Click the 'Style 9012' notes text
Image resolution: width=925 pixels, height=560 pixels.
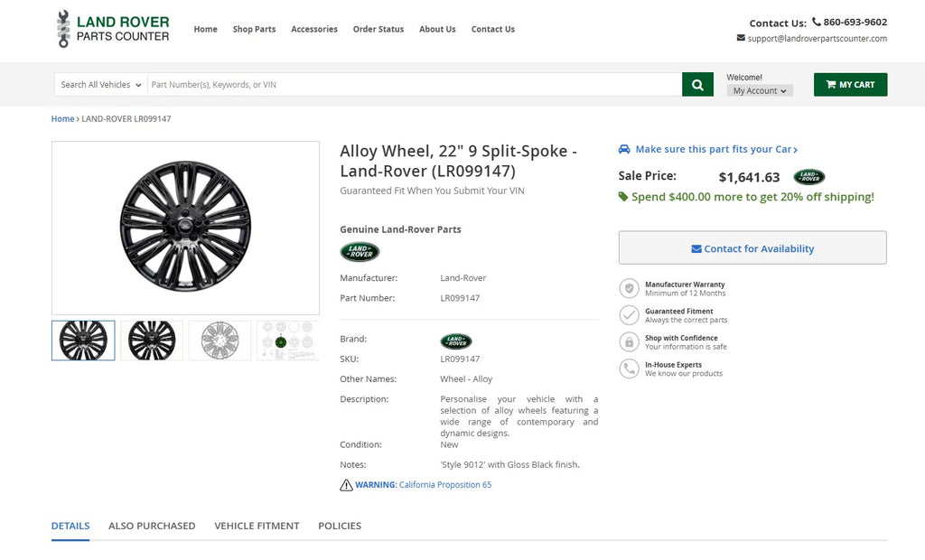point(509,464)
